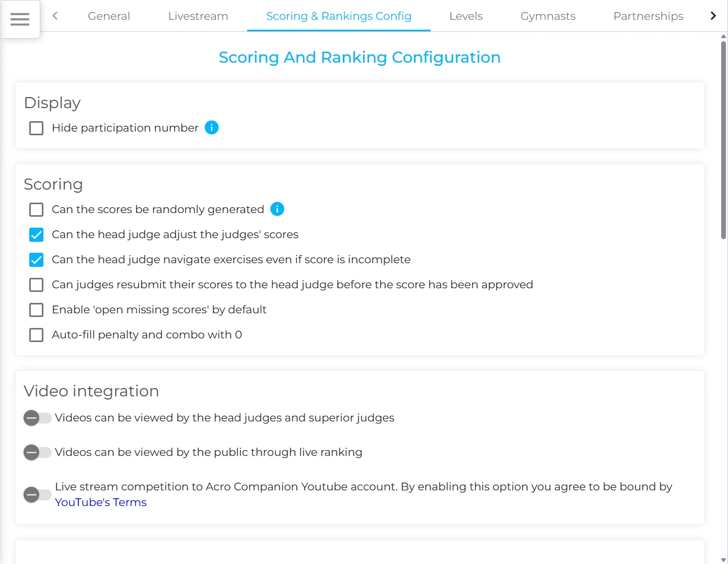Enable randomly generated scores checkbox

(x=37, y=209)
